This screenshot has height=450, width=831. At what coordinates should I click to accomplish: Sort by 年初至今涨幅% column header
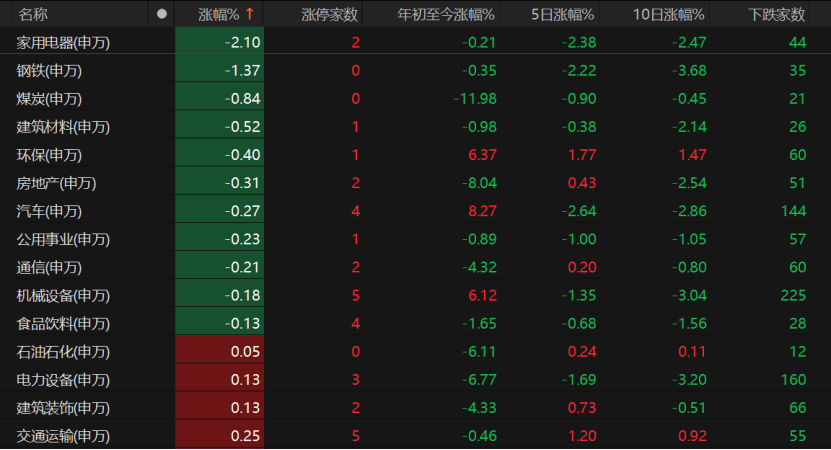tap(446, 14)
